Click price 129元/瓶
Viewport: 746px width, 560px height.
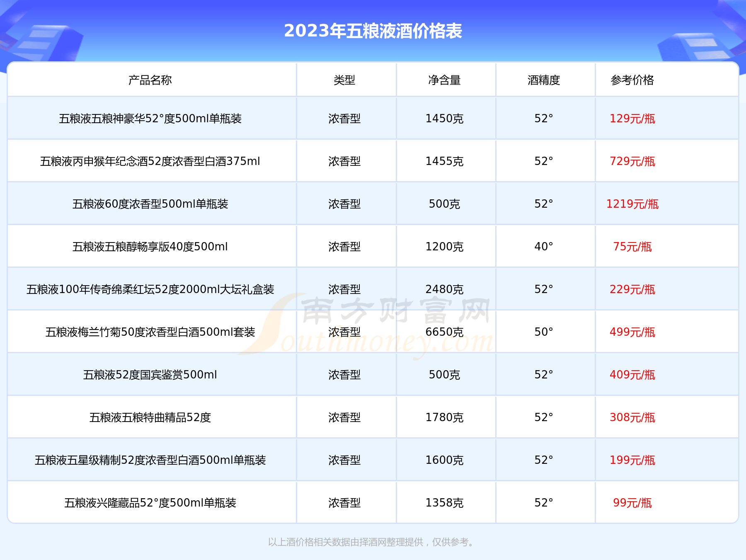632,119
